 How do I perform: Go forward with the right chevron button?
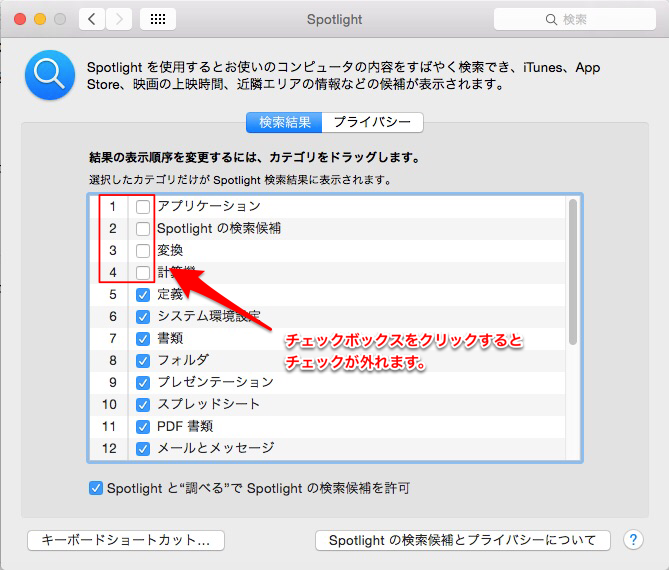point(119,19)
